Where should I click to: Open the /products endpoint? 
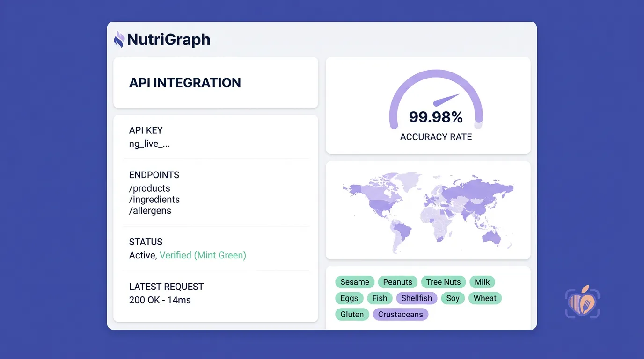tap(150, 188)
